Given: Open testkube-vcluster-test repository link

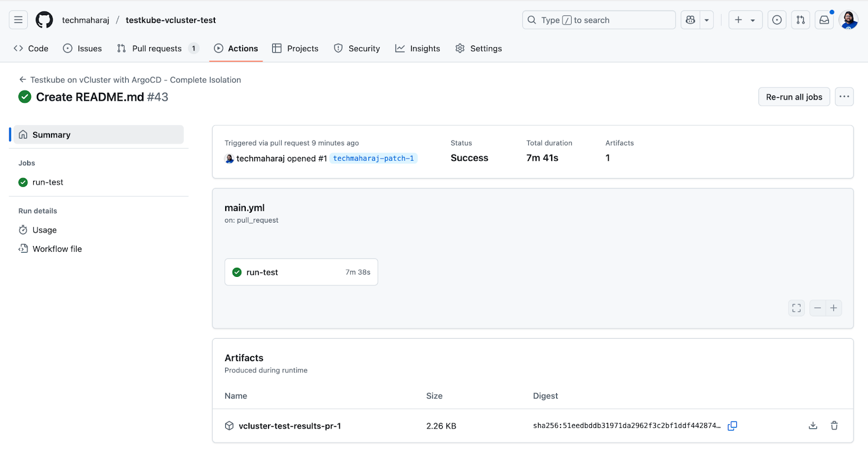Looking at the screenshot, I should pos(171,20).
